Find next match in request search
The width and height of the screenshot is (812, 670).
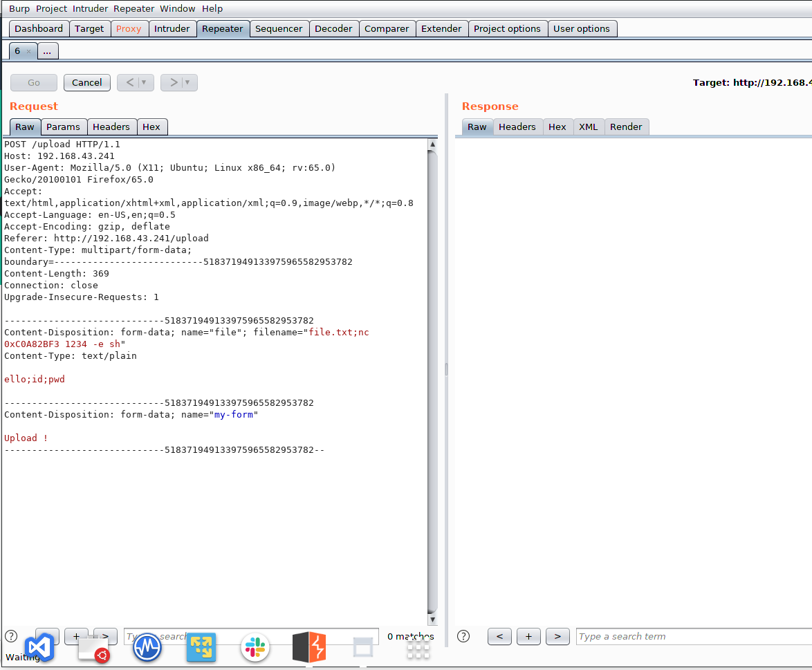point(105,636)
